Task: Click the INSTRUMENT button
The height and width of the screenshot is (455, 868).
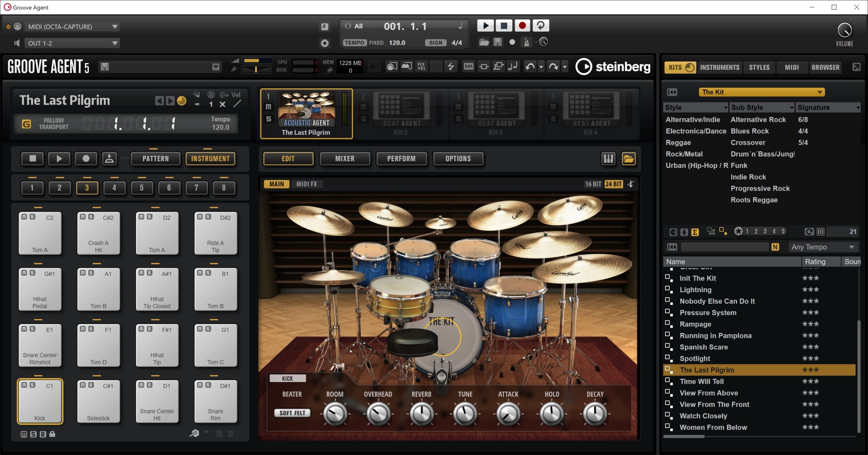Action: [210, 159]
